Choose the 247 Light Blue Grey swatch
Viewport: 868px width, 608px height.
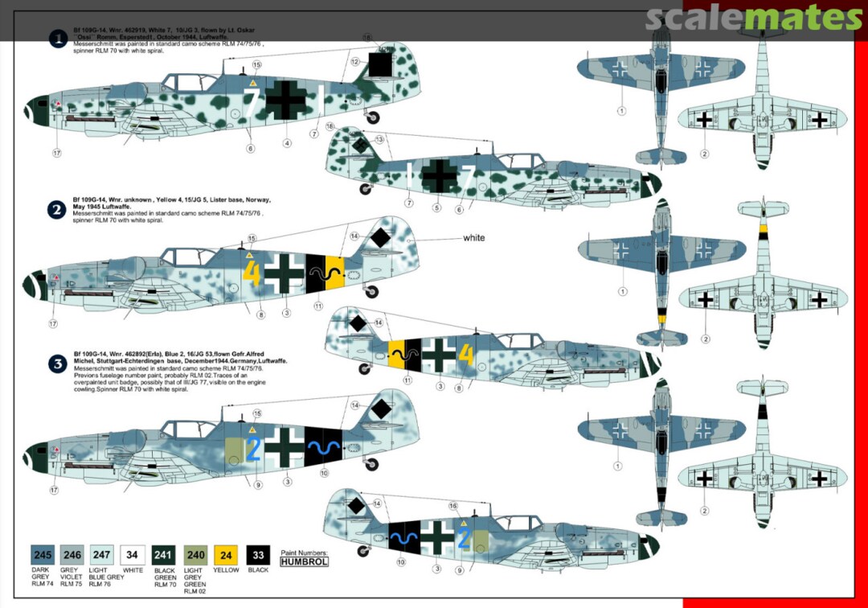pos(102,554)
